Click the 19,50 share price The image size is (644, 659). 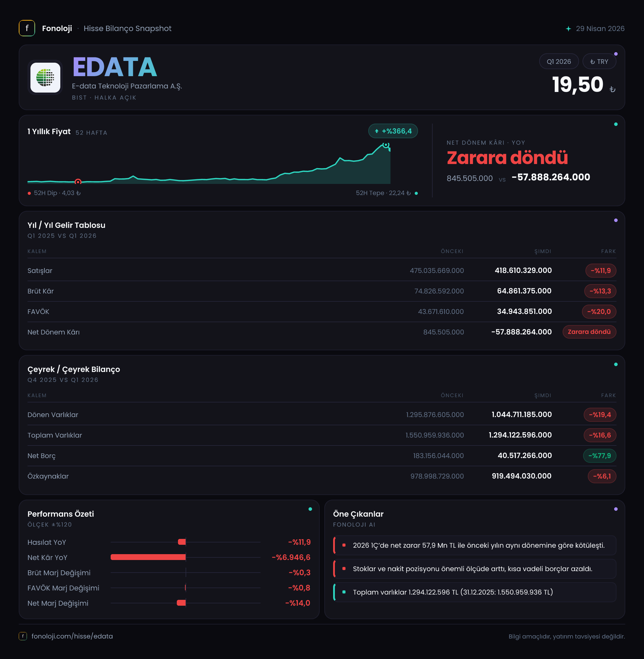[x=578, y=84]
